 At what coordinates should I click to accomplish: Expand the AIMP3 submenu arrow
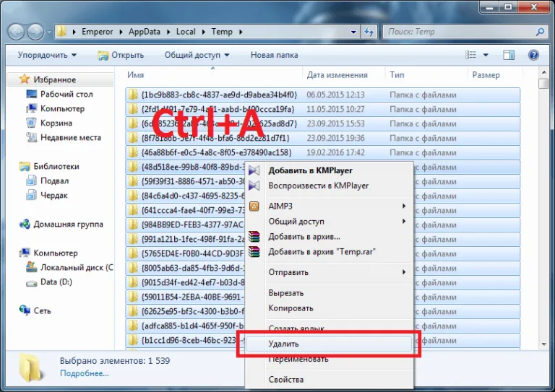click(404, 206)
